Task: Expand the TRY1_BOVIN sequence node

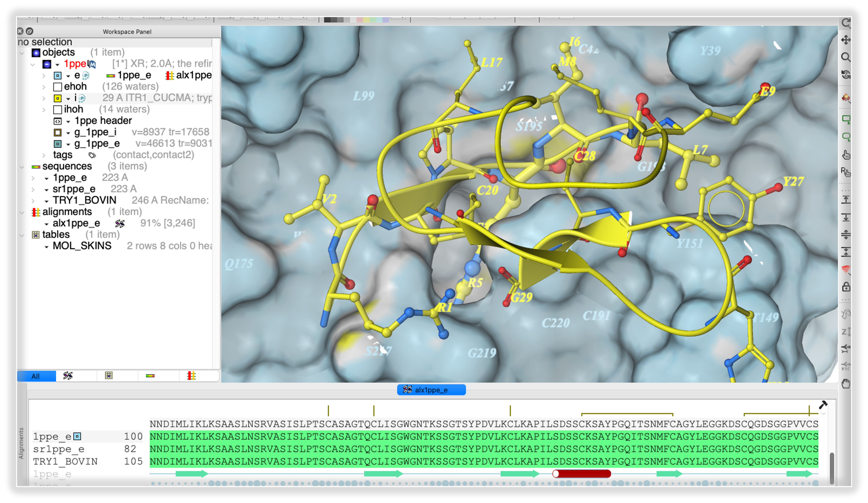Action: pyautogui.click(x=33, y=201)
